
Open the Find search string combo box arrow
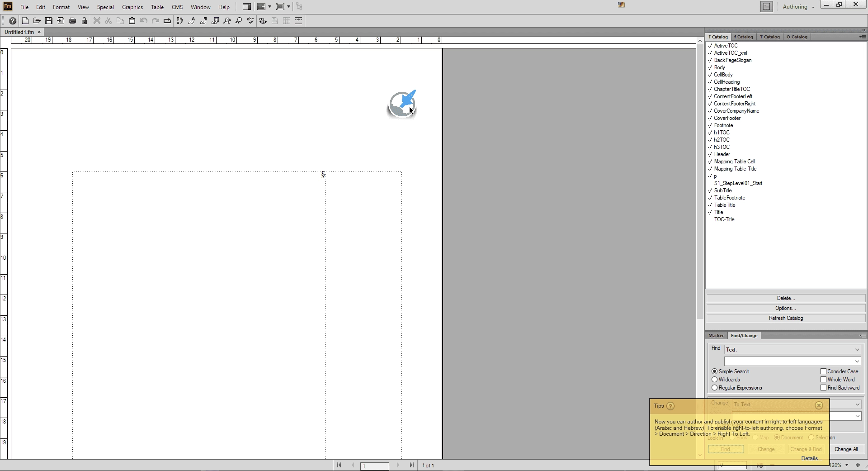pyautogui.click(x=857, y=362)
